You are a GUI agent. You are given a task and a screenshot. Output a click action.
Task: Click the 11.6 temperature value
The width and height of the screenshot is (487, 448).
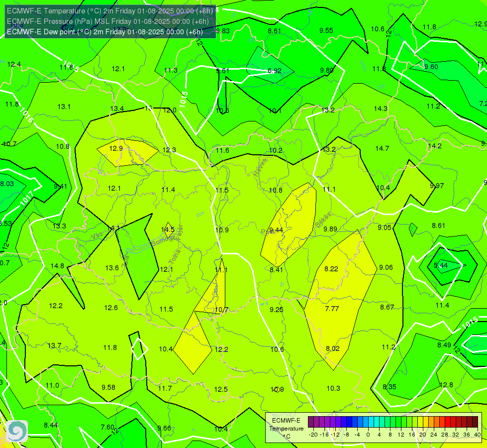click(222, 150)
